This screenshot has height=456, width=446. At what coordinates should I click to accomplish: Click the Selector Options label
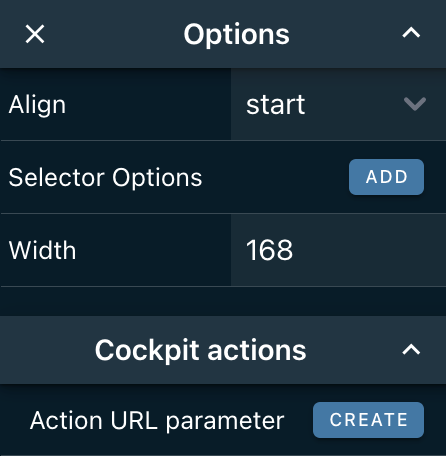click(105, 177)
